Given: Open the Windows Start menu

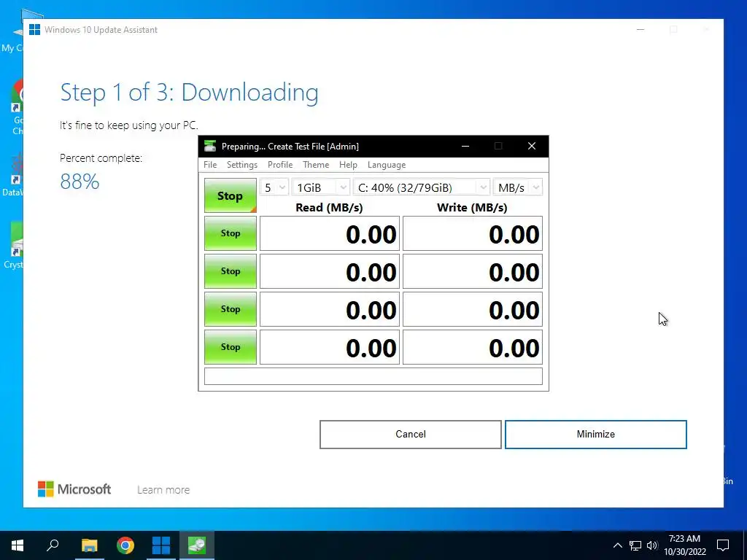Looking at the screenshot, I should coord(18,545).
